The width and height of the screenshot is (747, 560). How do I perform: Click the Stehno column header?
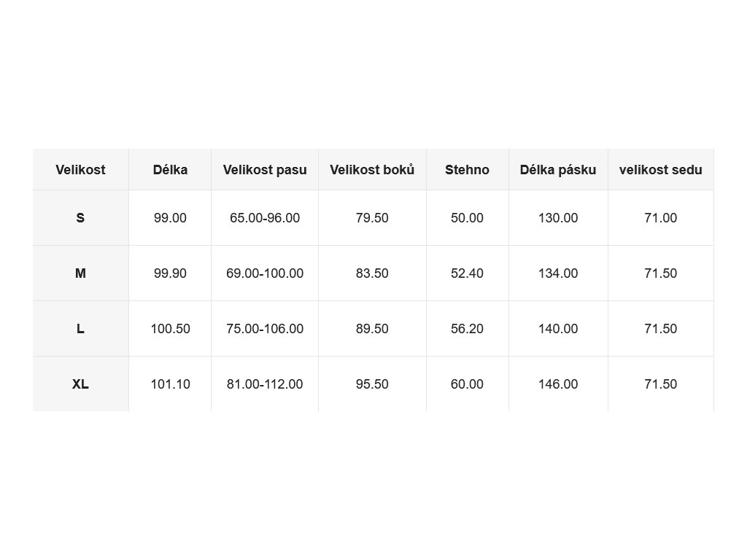coord(468,169)
